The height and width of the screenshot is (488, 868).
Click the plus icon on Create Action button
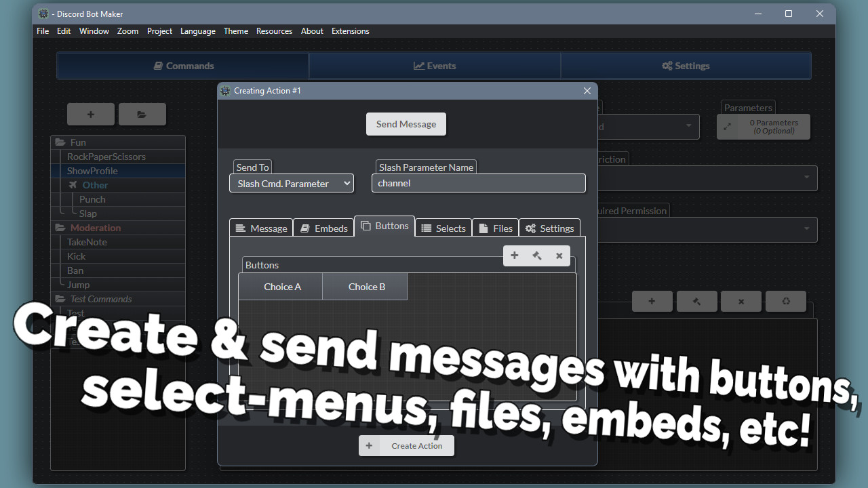tap(369, 445)
